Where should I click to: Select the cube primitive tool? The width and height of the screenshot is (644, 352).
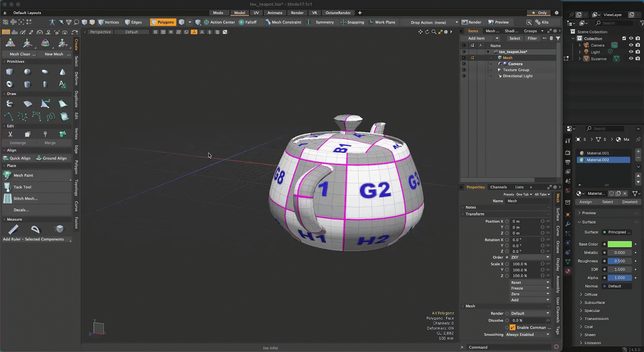[9, 72]
